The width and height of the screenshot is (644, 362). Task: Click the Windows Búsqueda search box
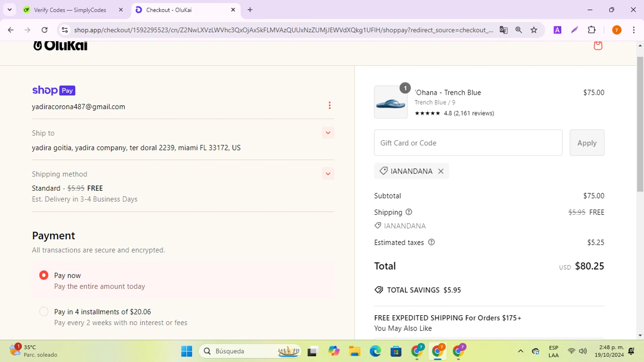[x=250, y=351]
